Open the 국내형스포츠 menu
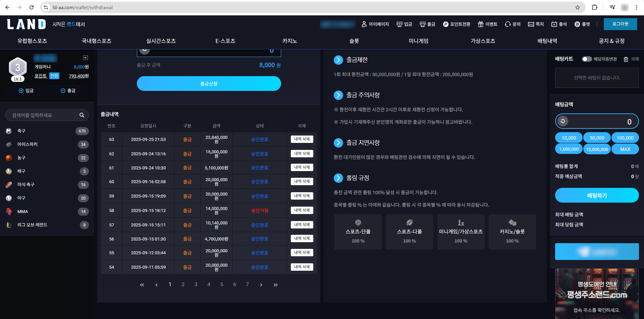The height and width of the screenshot is (319, 644). 97,41
